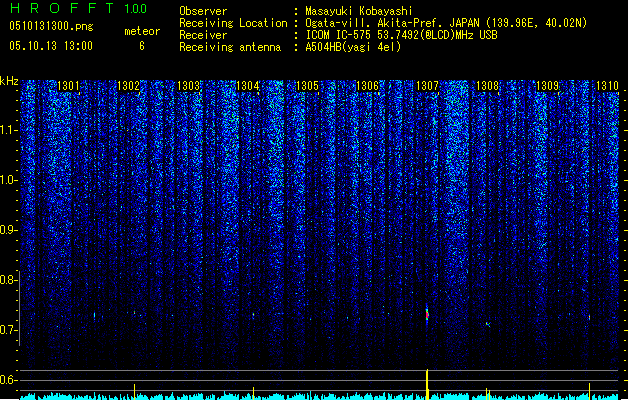Click the coordinates text (139.96E, 40.02N)
Screen dimensions: 629x400
[536, 23]
